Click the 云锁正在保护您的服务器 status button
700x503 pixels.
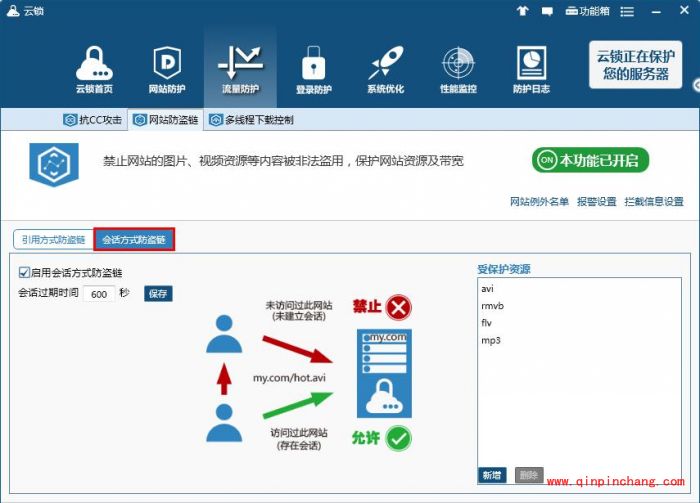click(635, 65)
